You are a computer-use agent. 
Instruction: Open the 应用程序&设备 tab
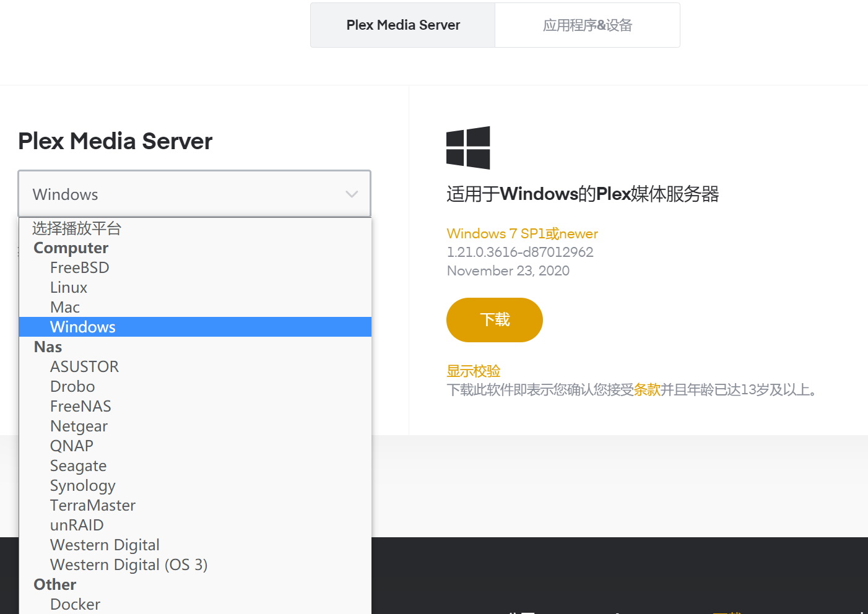click(x=588, y=25)
